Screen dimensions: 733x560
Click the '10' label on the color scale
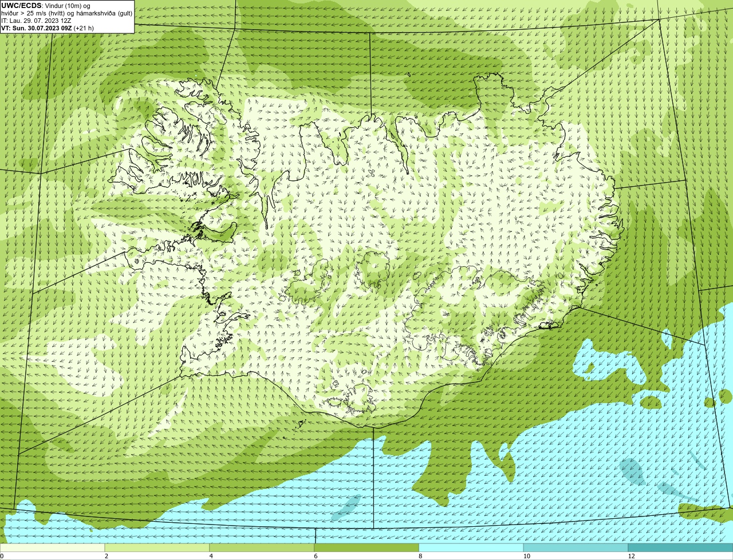click(x=526, y=556)
